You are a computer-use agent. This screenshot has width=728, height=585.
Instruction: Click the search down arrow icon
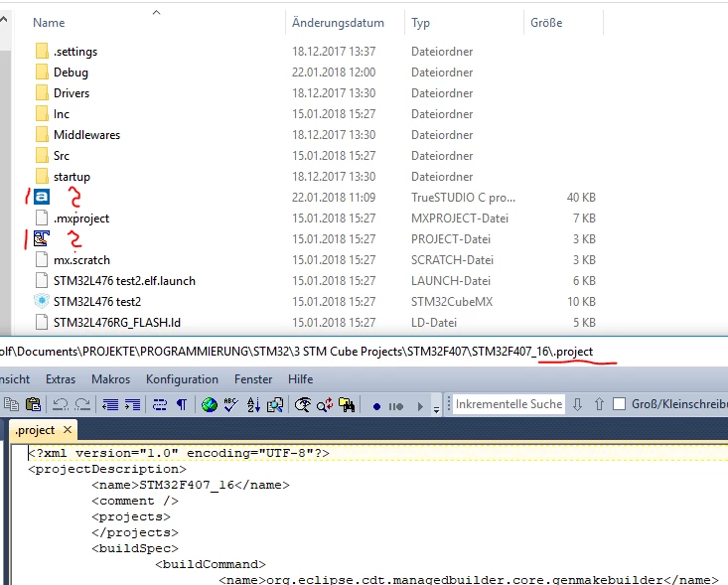click(x=578, y=404)
